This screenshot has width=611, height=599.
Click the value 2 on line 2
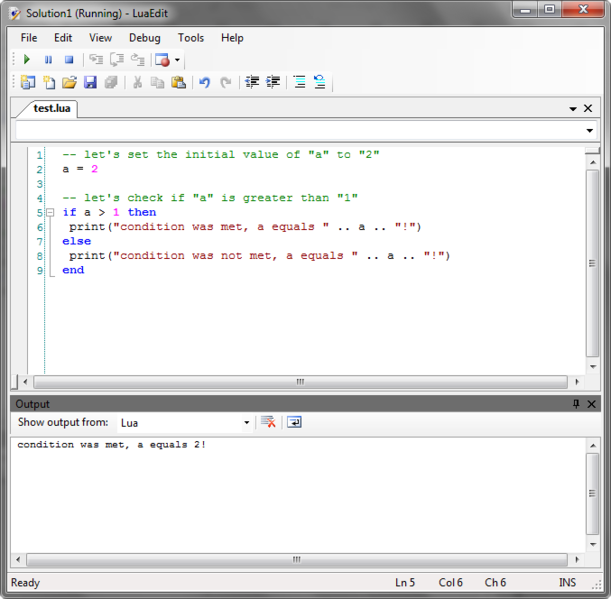[94, 169]
